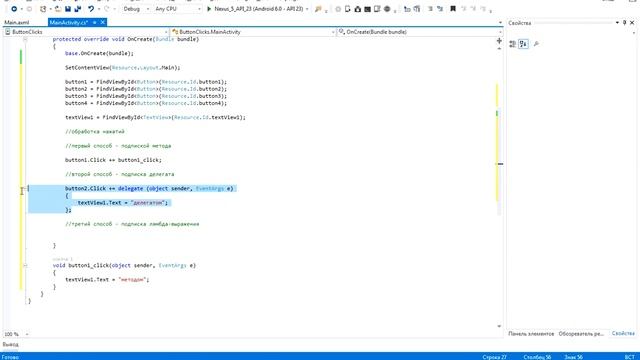Click the Property Pages wrench icon
Viewport: 640px width, 360px height.
(x=536, y=44)
